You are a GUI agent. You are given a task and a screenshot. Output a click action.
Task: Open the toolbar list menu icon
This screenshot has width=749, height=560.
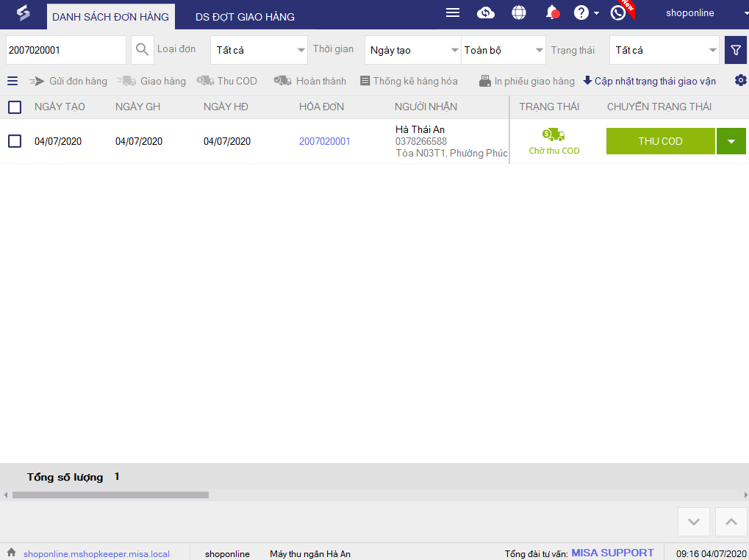(12, 81)
